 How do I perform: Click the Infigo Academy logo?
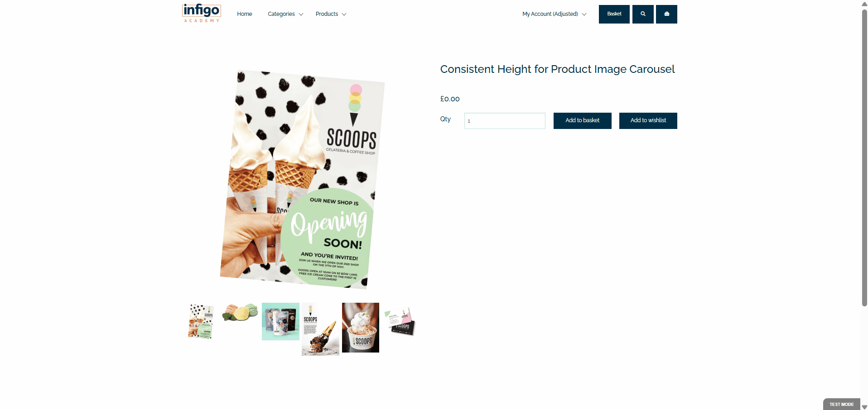202,13
